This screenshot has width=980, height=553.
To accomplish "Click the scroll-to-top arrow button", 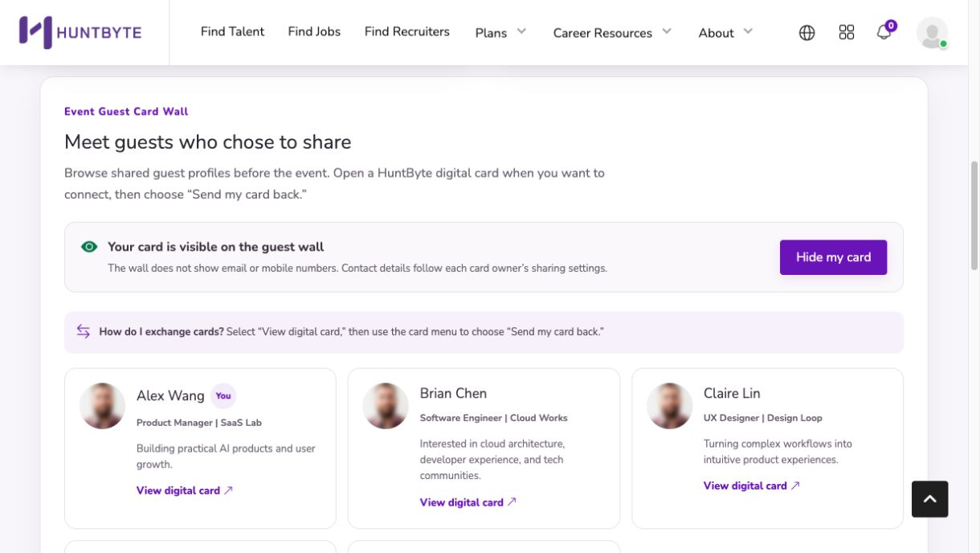I will click(930, 499).
